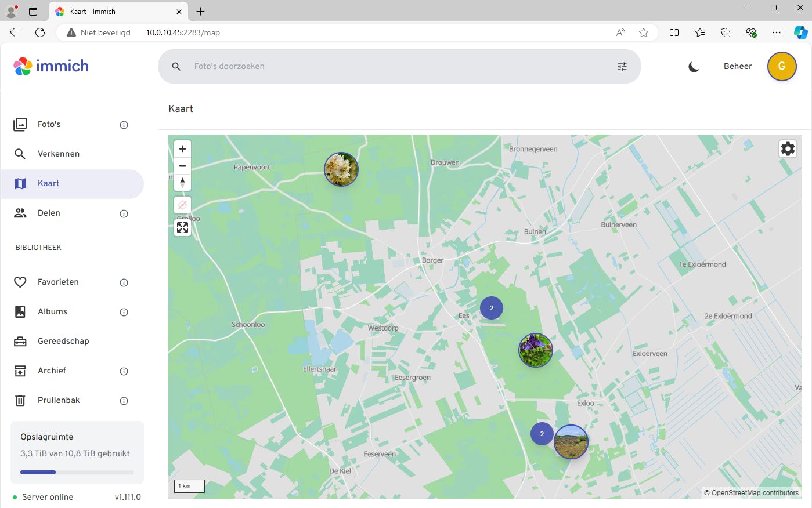This screenshot has width=812, height=508.
Task: Click version number v1.111.0
Action: [128, 497]
